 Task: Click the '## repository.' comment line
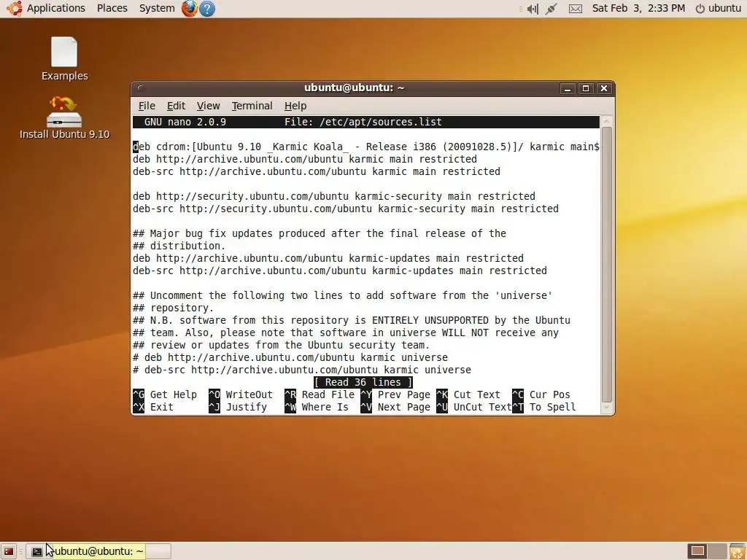(174, 308)
